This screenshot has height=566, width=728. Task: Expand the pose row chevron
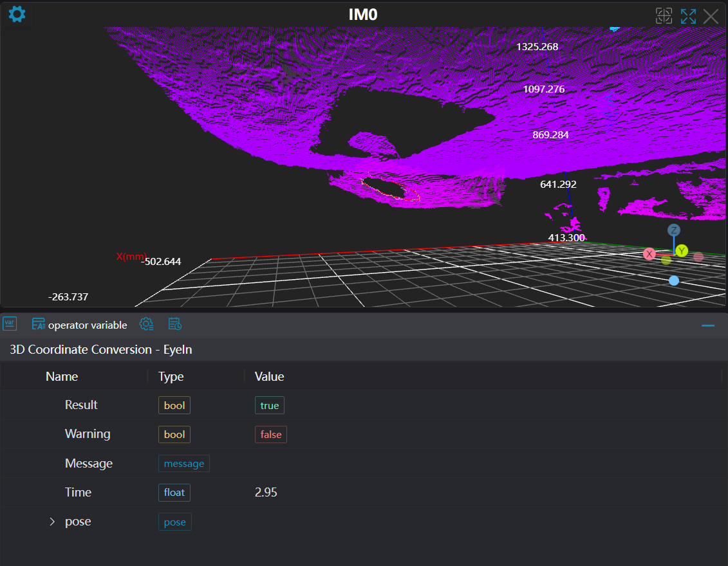(53, 522)
